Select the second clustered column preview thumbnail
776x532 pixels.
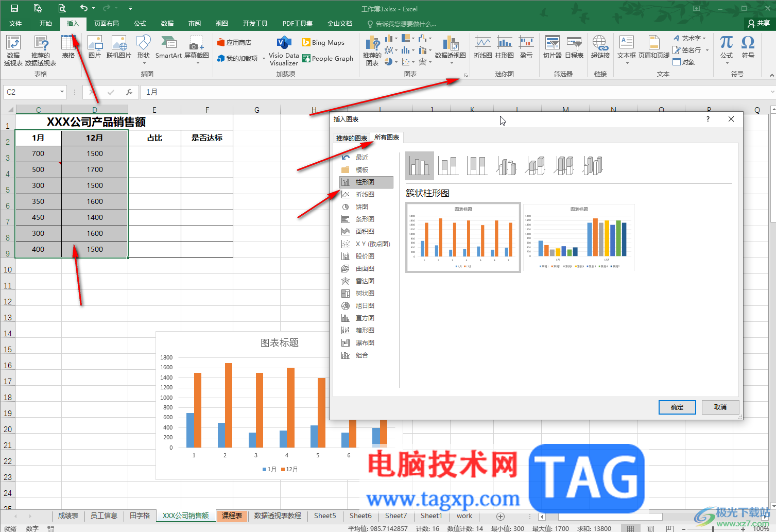579,237
